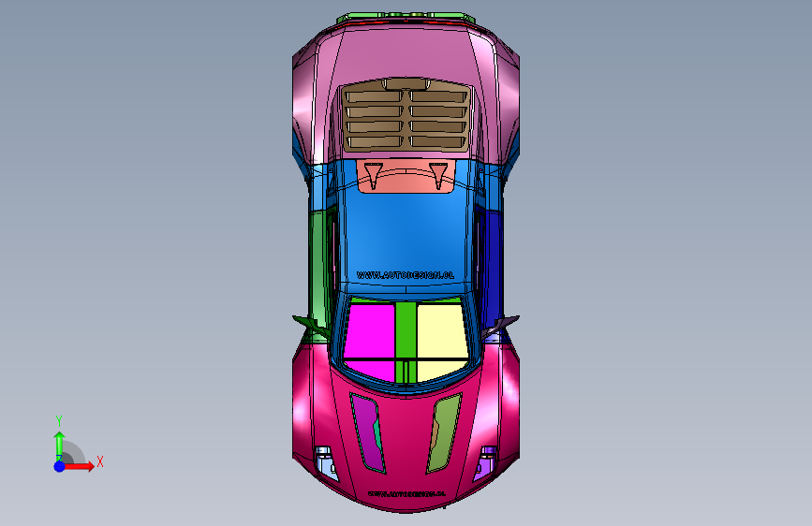This screenshot has height=526, width=812.
Task: Select the blue roof surface of the car
Action: [406, 233]
